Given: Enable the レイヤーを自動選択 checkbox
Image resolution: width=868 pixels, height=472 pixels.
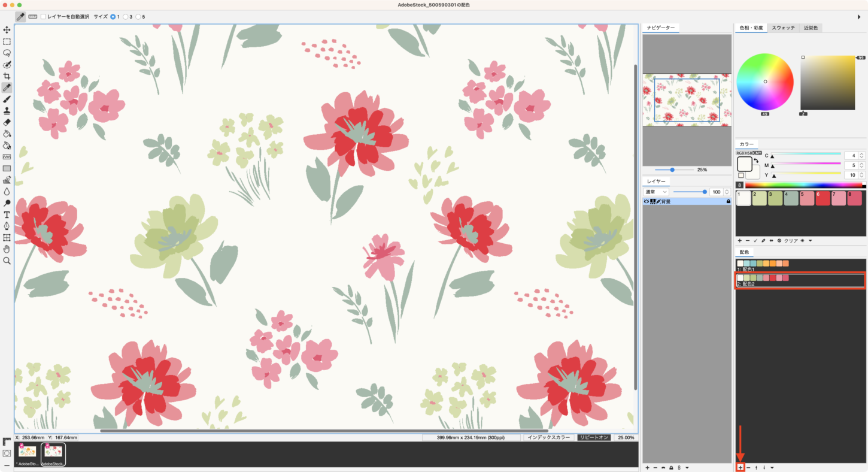Looking at the screenshot, I should click(43, 17).
